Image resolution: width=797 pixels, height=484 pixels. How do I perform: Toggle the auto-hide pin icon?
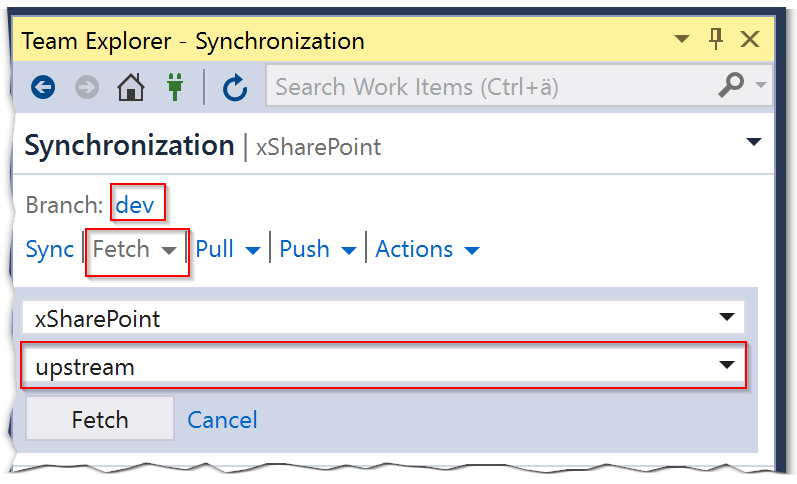[715, 40]
